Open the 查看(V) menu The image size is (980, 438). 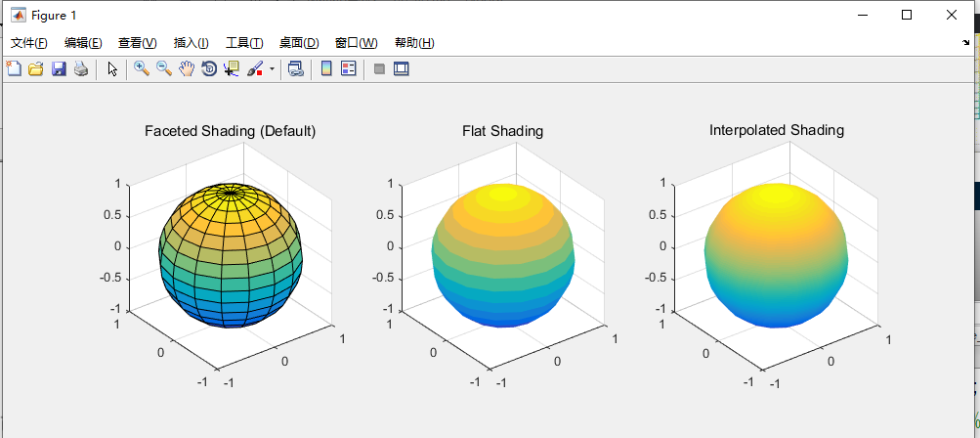138,43
